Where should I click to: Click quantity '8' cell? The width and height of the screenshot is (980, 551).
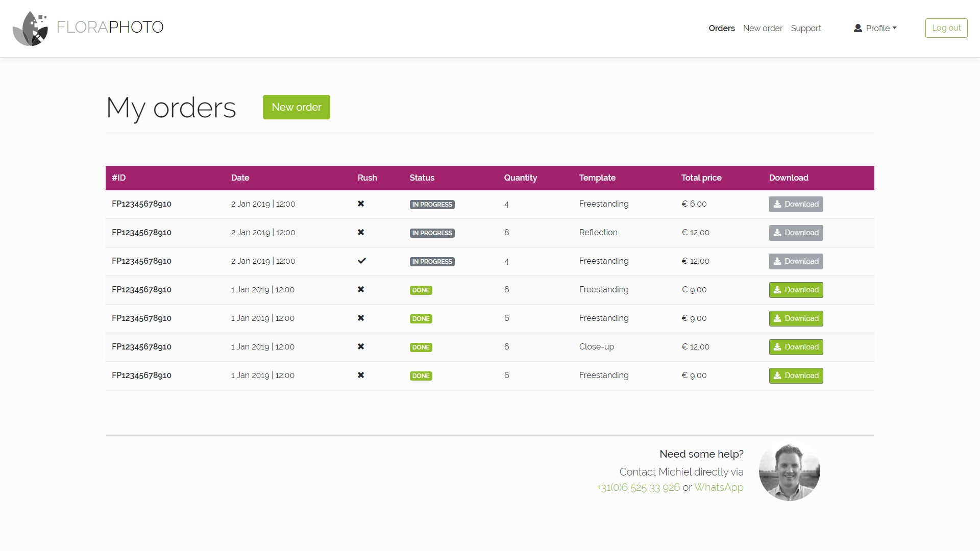(x=506, y=232)
